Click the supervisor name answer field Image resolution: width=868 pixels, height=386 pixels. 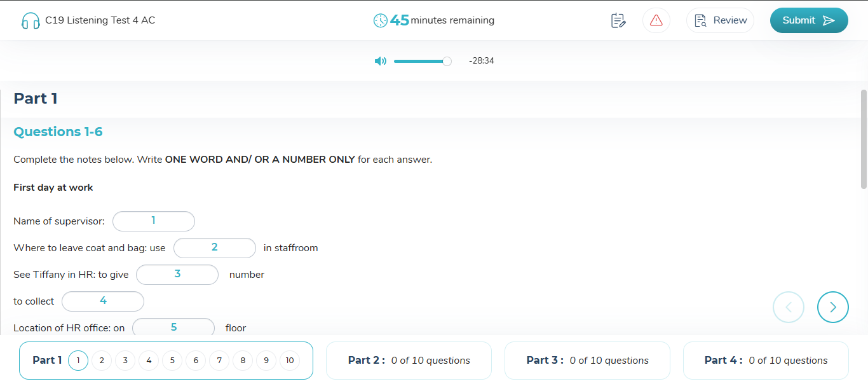(154, 221)
